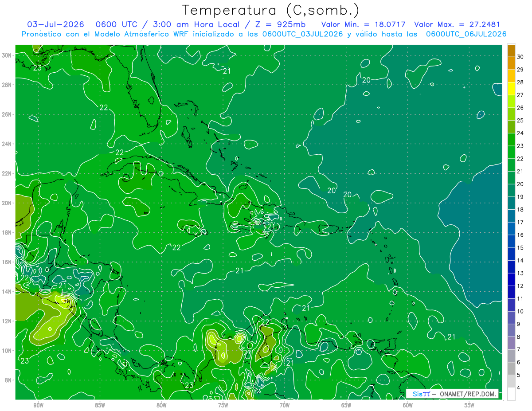This screenshot has width=532, height=411.
Task: Click dark blue scale swatch between 12 and 13
Action: tap(511, 279)
